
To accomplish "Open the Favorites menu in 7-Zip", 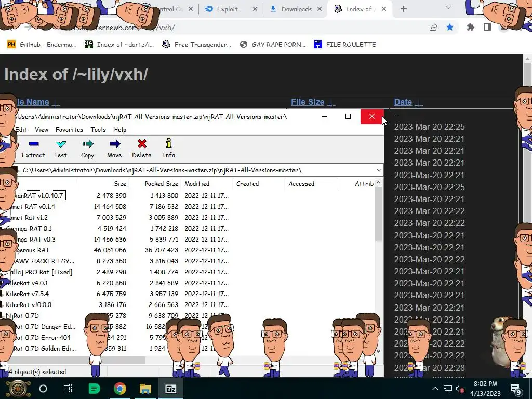I will click(x=69, y=129).
